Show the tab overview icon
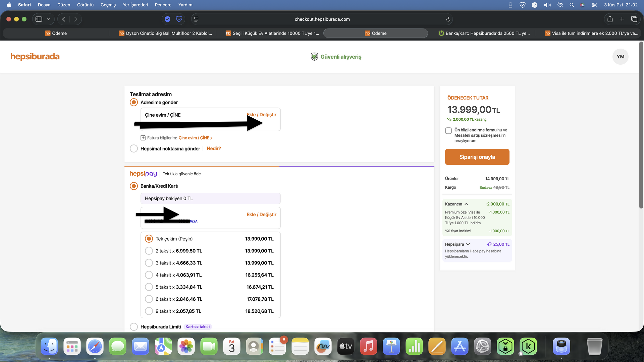 (634, 19)
